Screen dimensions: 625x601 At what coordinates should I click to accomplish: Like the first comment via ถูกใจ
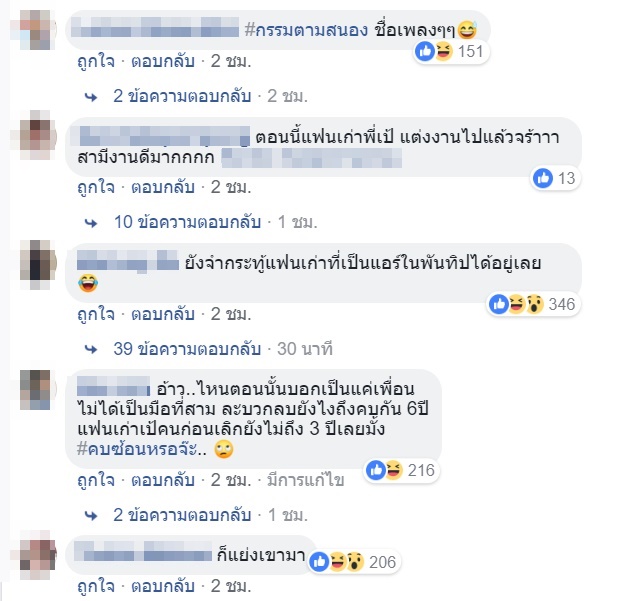pos(96,61)
